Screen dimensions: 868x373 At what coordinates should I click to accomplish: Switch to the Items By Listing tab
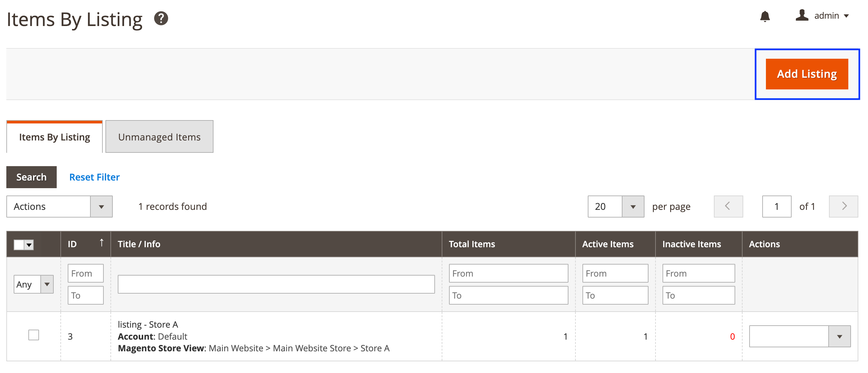[x=54, y=137]
